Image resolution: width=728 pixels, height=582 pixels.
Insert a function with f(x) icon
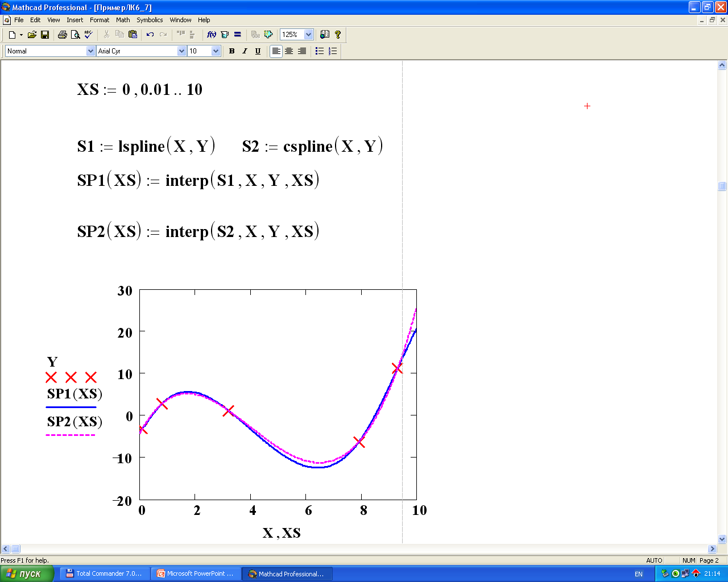coord(212,35)
